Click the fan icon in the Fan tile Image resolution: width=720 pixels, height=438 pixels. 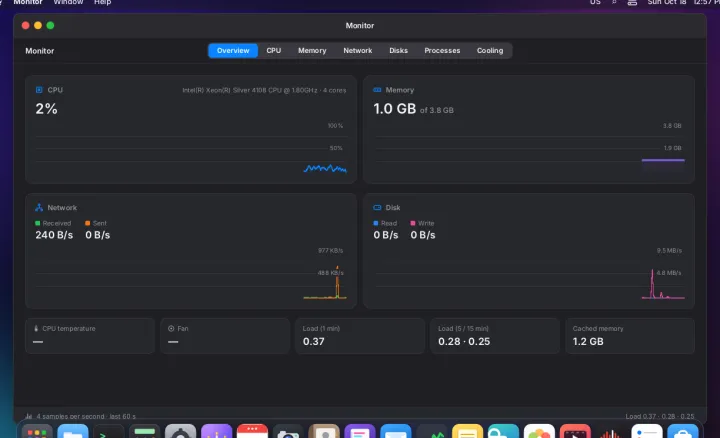pos(171,328)
